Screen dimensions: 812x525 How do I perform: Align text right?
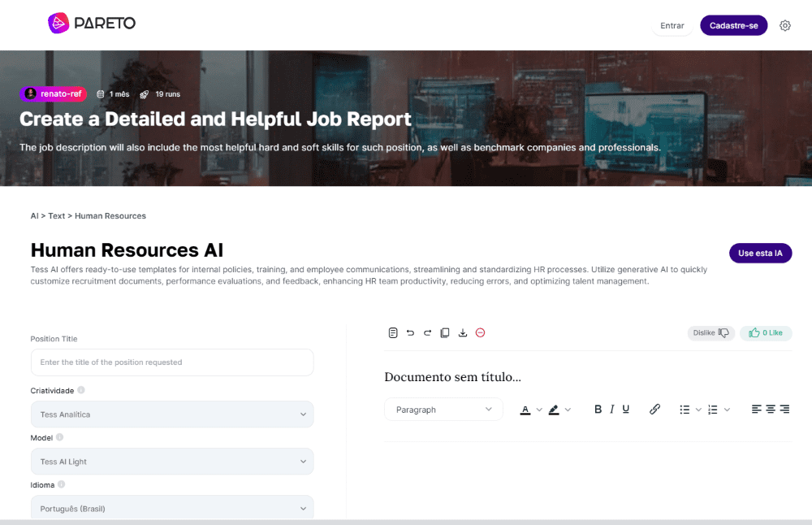[x=784, y=410]
